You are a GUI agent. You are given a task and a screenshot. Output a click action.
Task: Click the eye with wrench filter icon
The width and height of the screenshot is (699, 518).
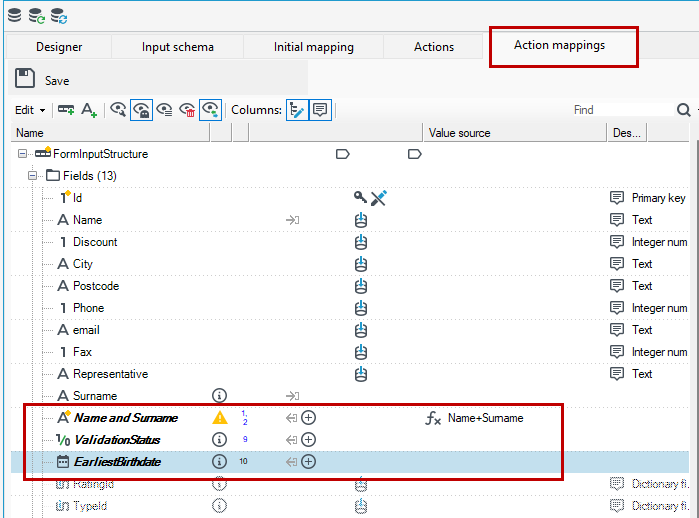118,110
